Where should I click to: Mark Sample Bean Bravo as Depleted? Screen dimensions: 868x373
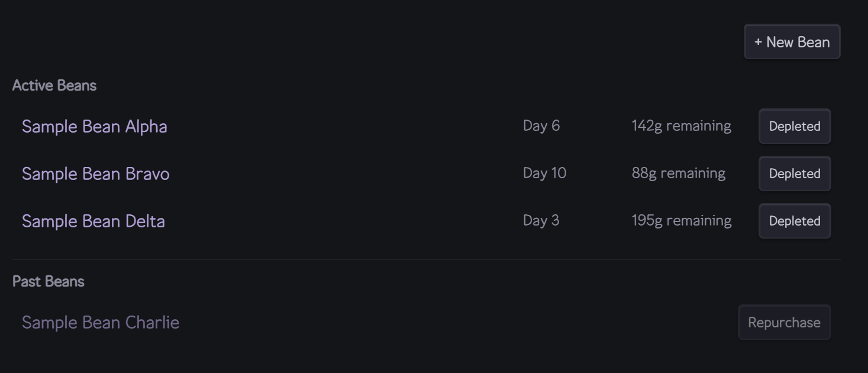(795, 174)
